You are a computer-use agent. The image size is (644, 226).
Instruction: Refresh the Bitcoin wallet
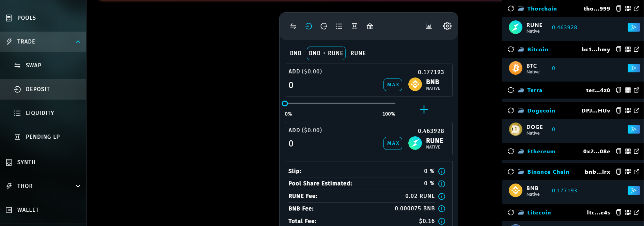point(511,49)
